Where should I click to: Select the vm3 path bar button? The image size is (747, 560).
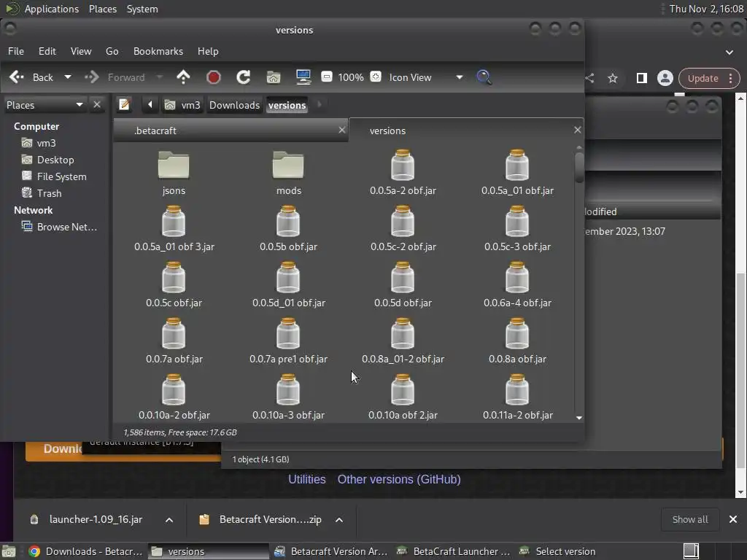[182, 105]
